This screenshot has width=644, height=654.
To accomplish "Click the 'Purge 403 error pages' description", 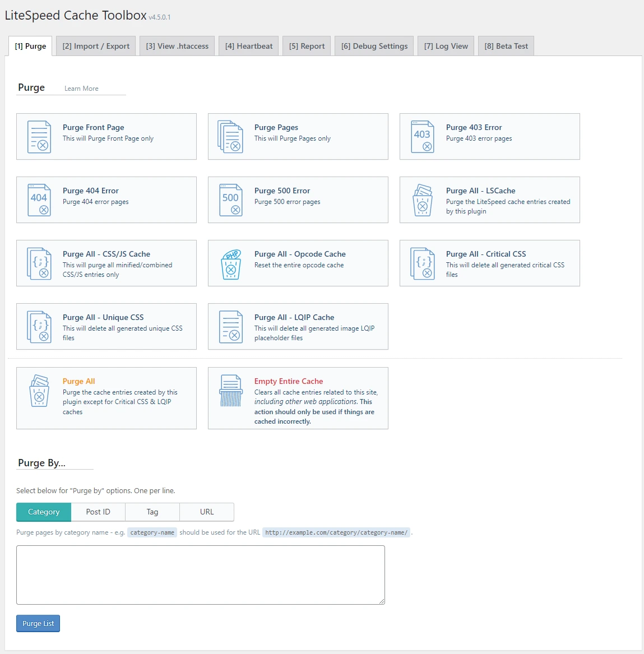I will click(479, 138).
